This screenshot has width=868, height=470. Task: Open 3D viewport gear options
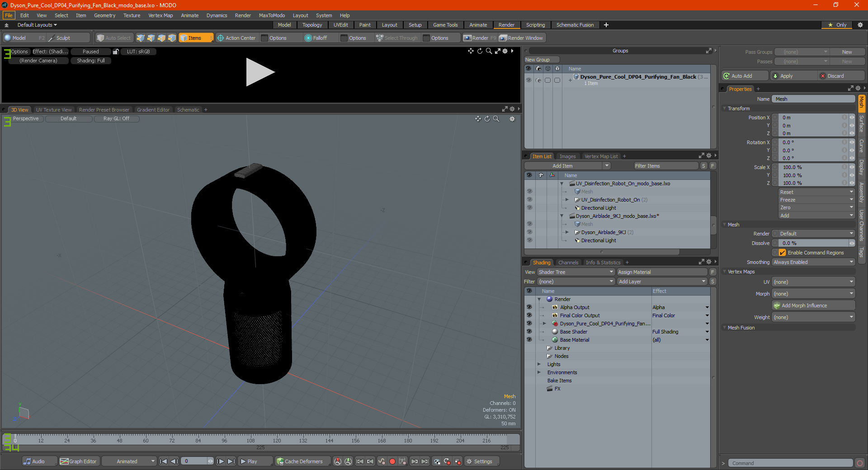click(x=512, y=119)
